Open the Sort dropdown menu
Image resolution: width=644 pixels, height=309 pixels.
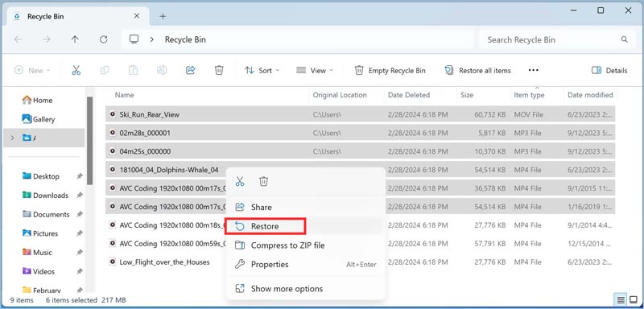[262, 70]
